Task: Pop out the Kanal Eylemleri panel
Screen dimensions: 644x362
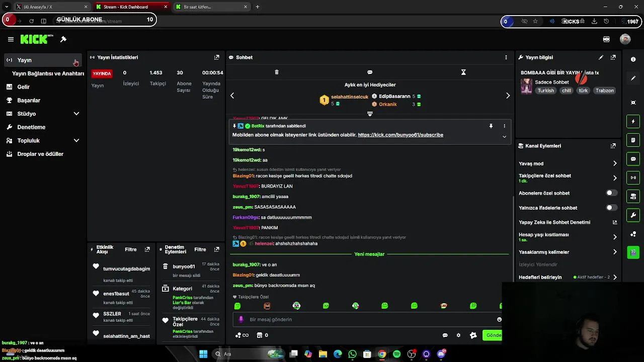Action: [613, 146]
